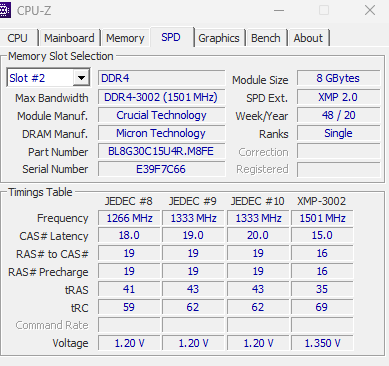Click the XMP RAS# to CAS# value 16
Image resolution: width=389 pixels, height=366 pixels.
pos(322,253)
